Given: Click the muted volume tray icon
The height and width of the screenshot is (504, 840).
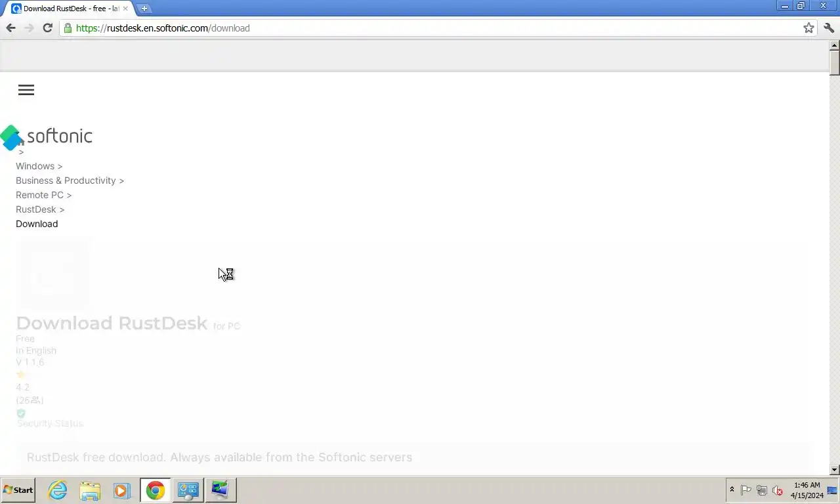Looking at the screenshot, I should click(x=778, y=490).
